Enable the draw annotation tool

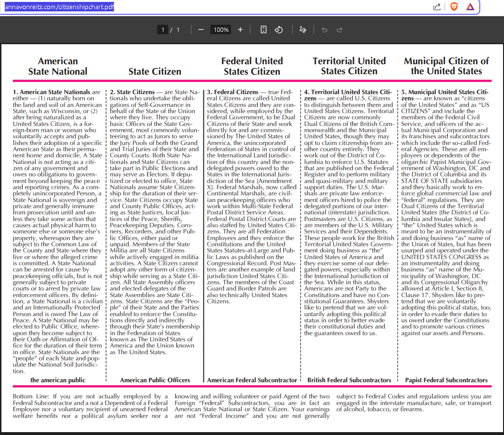[303, 29]
